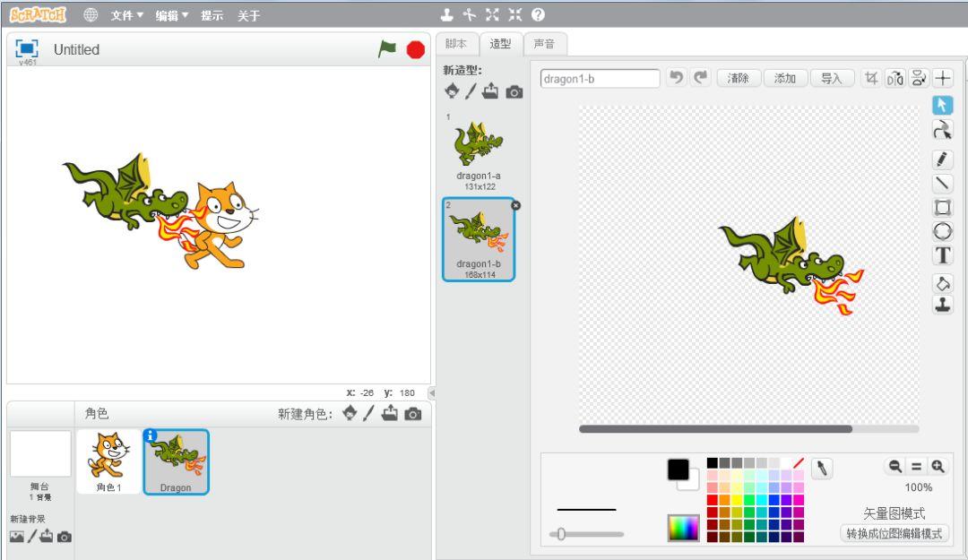The image size is (968, 560).
Task: Redo the last paint action
Action: [x=700, y=78]
